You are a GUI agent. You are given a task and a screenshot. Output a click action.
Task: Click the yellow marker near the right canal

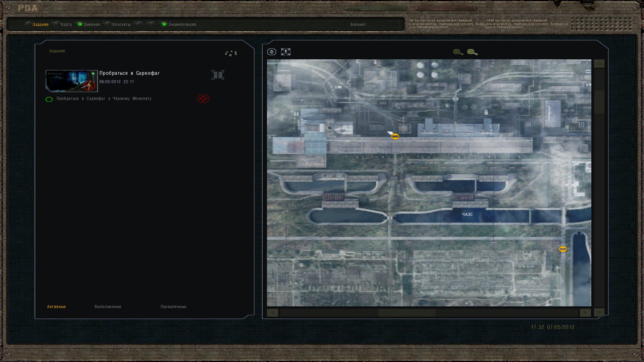coord(563,249)
